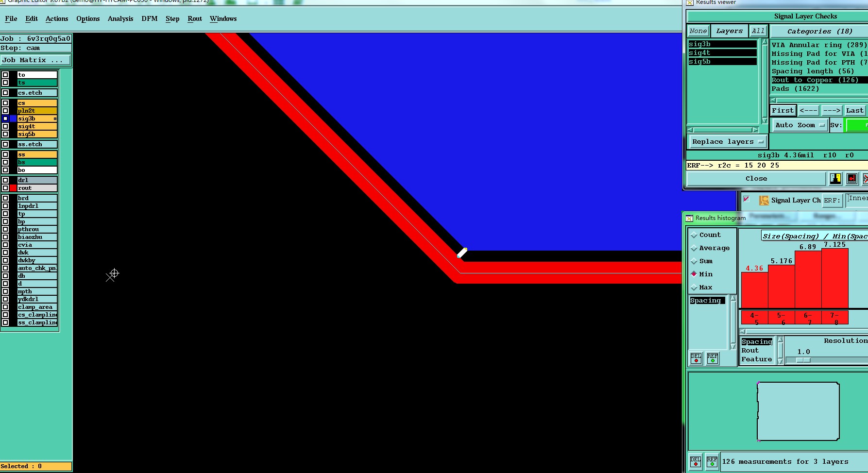
Task: Select the Count radio option
Action: [x=694, y=235]
